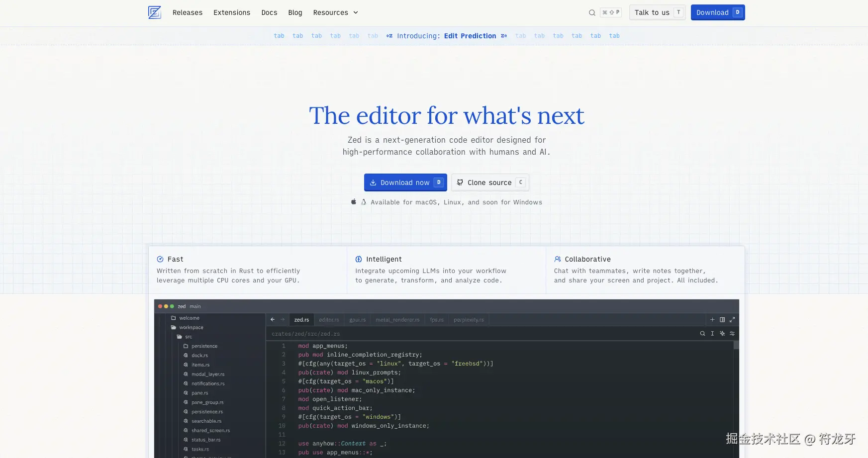The height and width of the screenshot is (458, 868).
Task: Click the text cursor selection icon
Action: click(712, 334)
